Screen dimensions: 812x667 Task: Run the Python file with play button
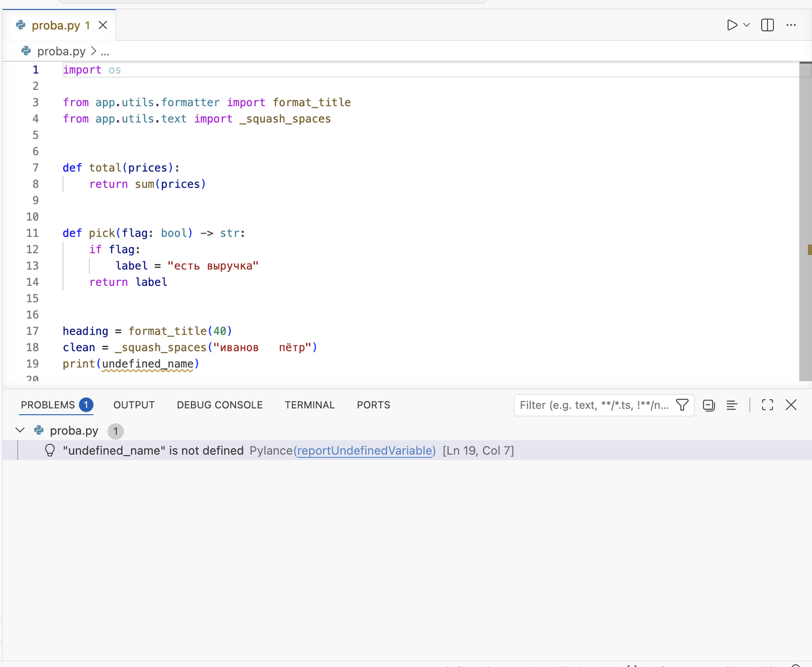point(732,25)
